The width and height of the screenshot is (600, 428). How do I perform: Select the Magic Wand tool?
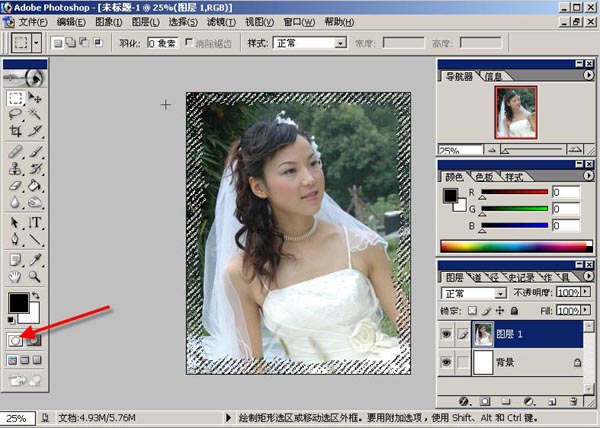(35, 114)
